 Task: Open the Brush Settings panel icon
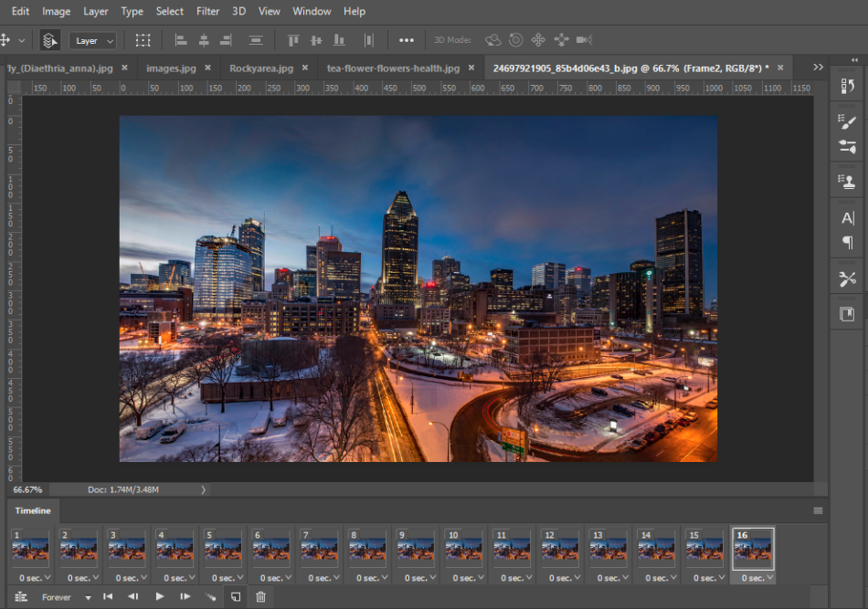tap(848, 121)
